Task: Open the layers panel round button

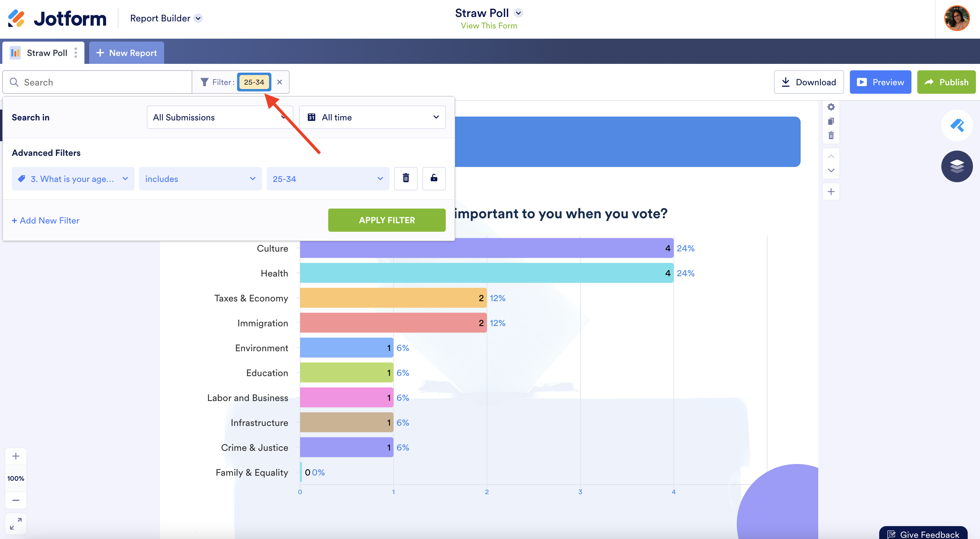Action: point(957,166)
